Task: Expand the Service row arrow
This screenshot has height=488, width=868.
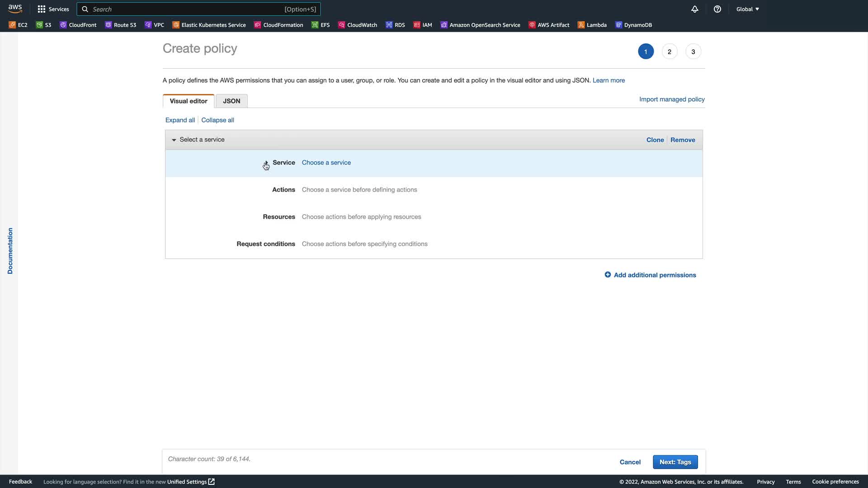Action: [266, 163]
